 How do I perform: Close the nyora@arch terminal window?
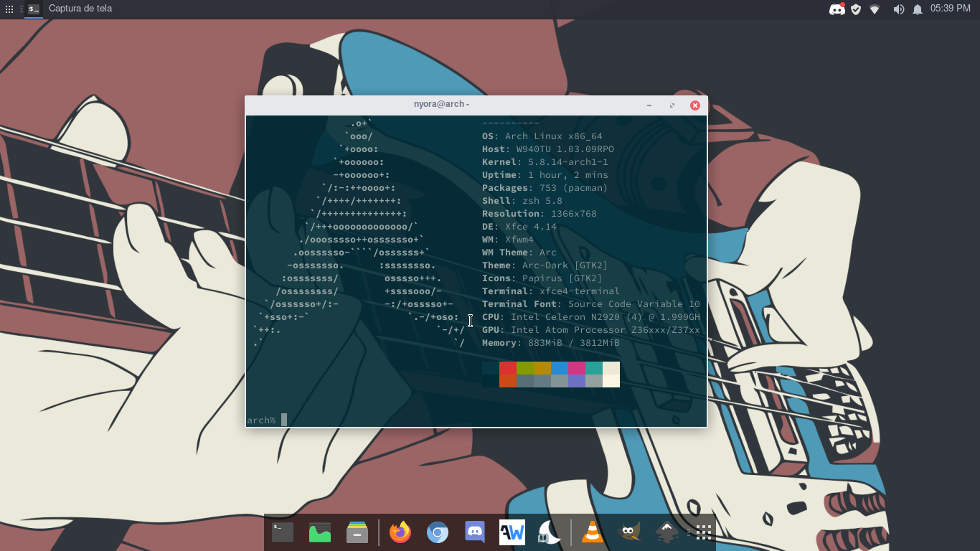coord(694,105)
